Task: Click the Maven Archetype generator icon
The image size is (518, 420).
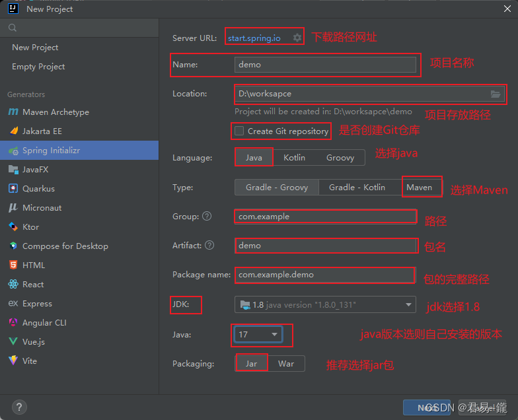Action: [x=13, y=112]
